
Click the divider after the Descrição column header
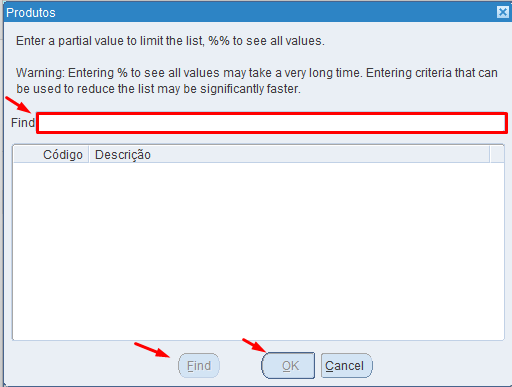tap(490, 155)
